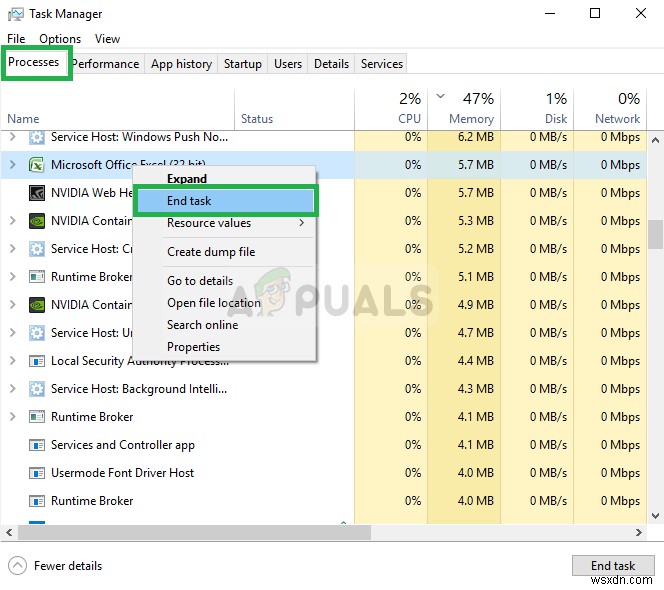Click the NVIDIA Container 5.3 MB row icon
This screenshot has height=590, width=664.
(x=37, y=221)
